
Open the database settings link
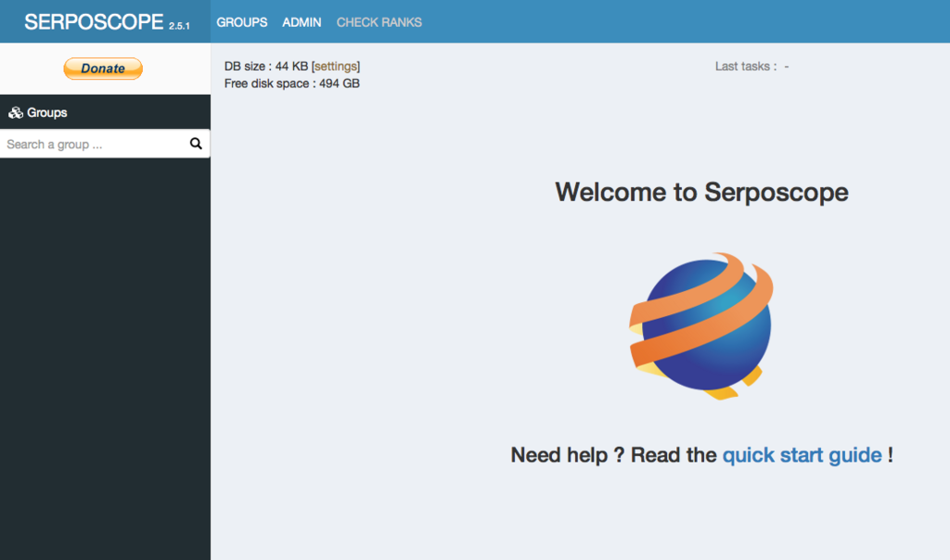coord(336,66)
